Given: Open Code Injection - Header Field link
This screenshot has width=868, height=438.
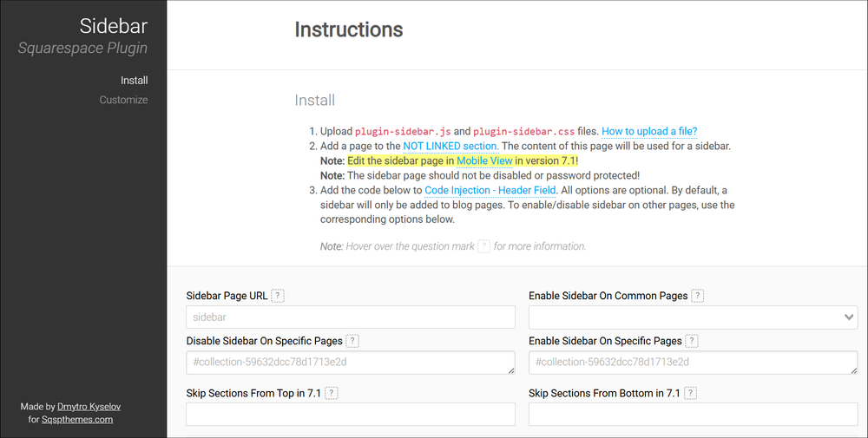Looking at the screenshot, I should pyautogui.click(x=490, y=190).
